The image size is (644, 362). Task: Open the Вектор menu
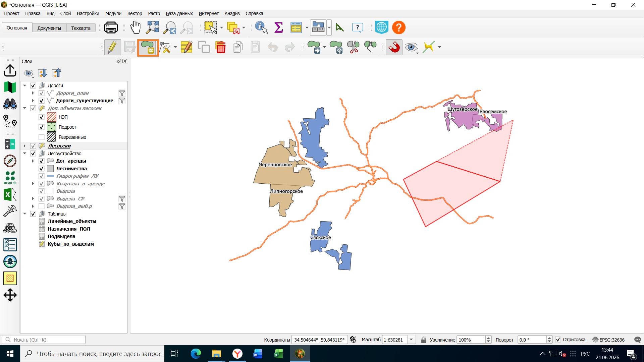135,13
